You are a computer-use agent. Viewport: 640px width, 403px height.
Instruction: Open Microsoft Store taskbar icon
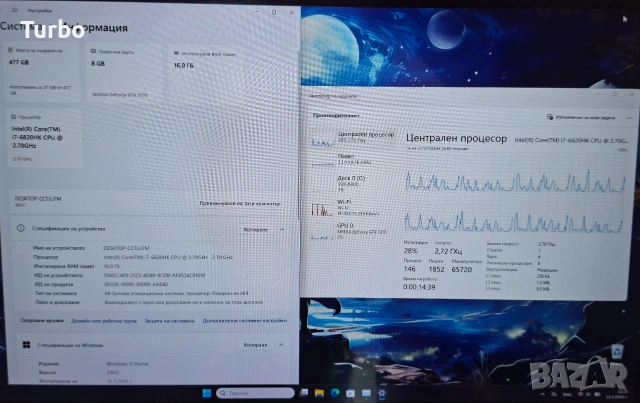tap(350, 393)
